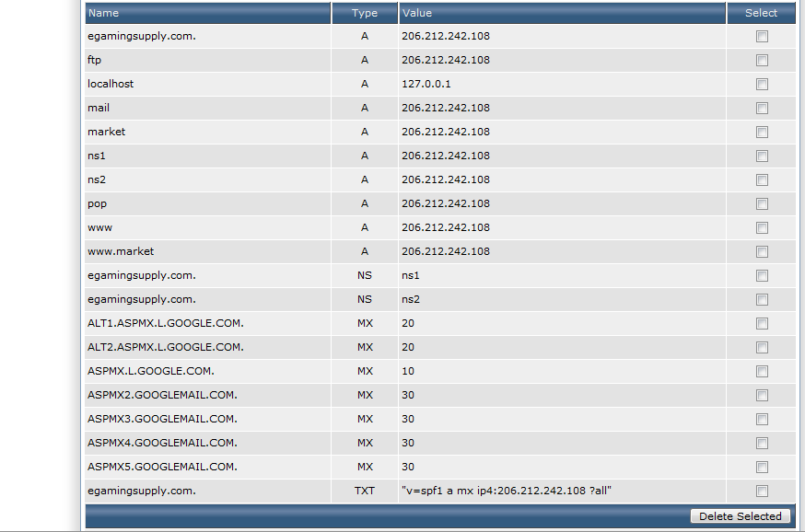
Task: Select ASPMX3.GOOGLEMAIL.COM. checkbox
Action: tap(762, 420)
